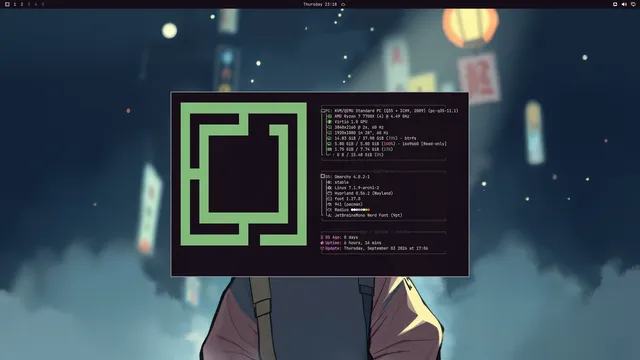The image size is (640, 360).
Task: Switch to workspace 1
Action: tap(15, 4)
